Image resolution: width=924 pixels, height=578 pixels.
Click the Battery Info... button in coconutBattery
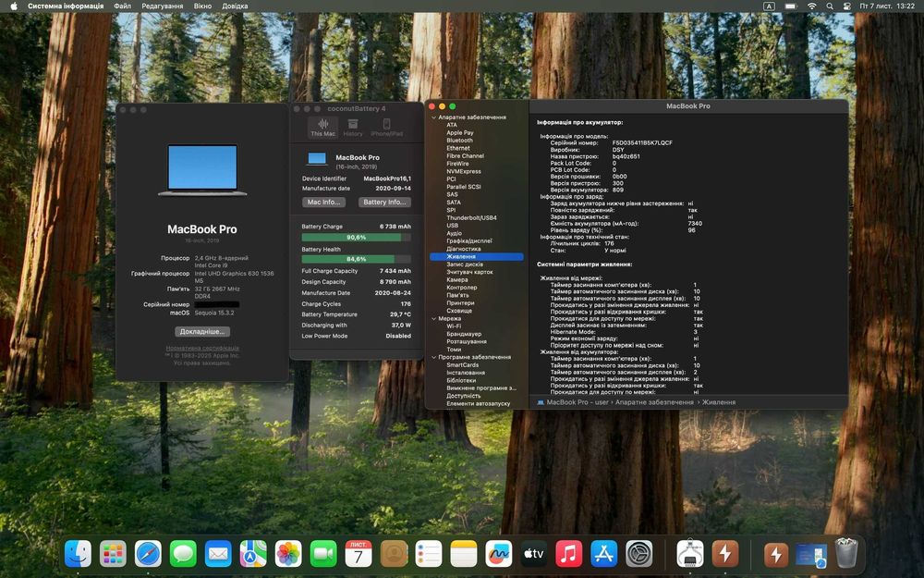click(384, 202)
